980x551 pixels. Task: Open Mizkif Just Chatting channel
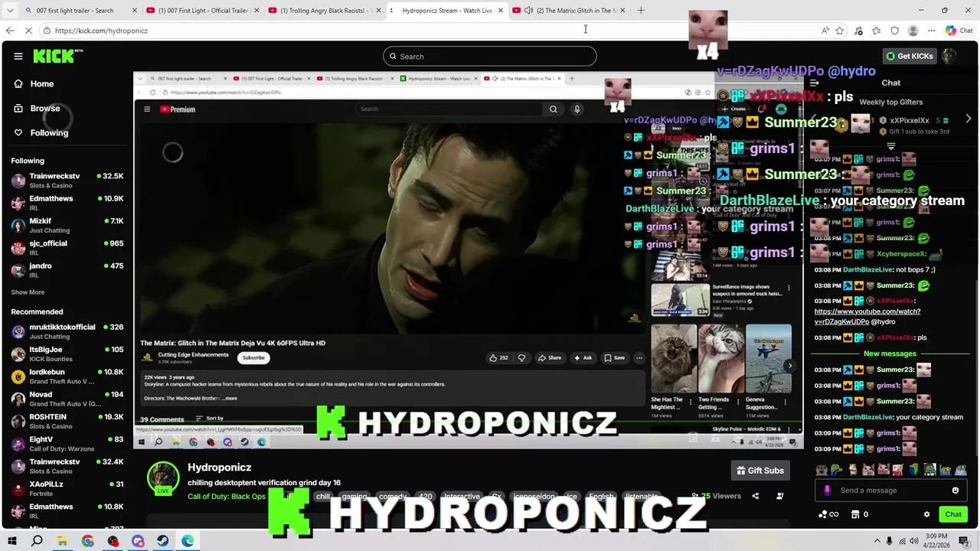tap(67, 225)
